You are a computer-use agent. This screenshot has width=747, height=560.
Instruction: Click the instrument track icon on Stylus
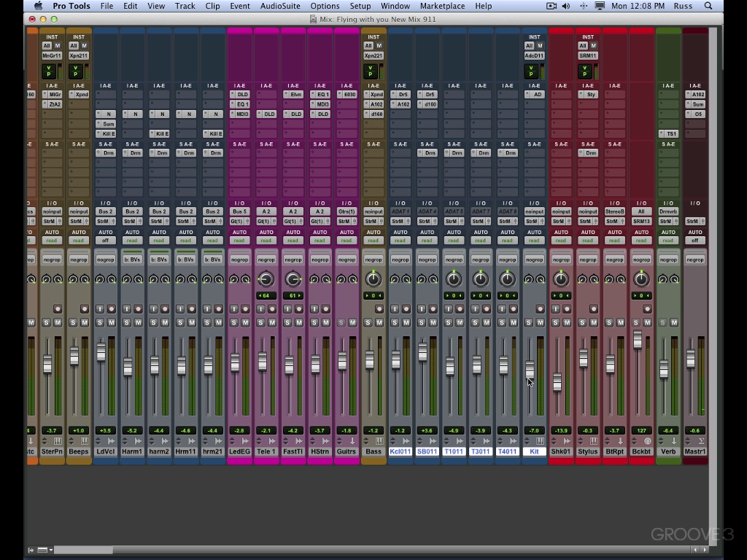pos(594,441)
